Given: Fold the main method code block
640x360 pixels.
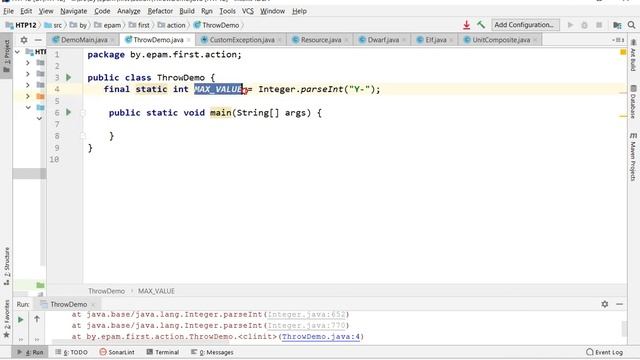Looking at the screenshot, I should click(83, 113).
